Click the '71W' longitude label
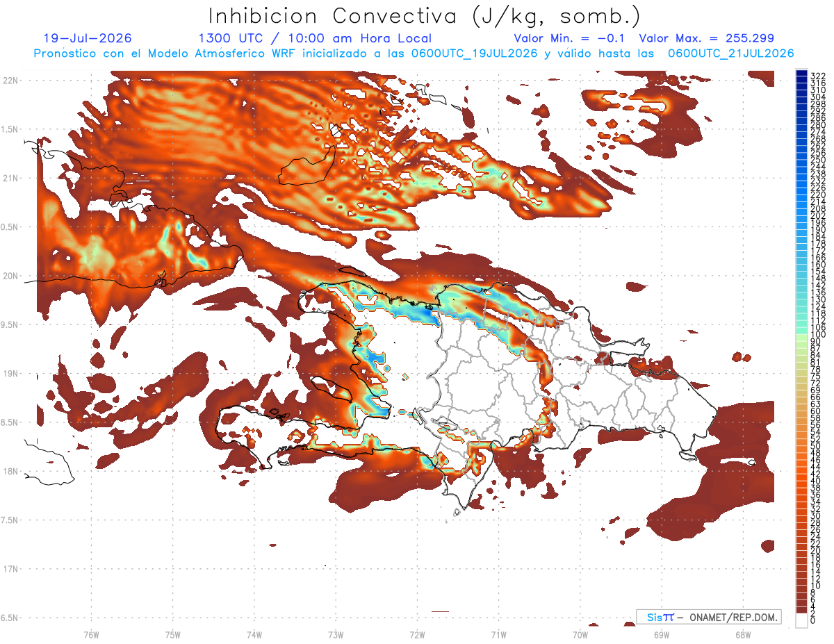 [498, 634]
